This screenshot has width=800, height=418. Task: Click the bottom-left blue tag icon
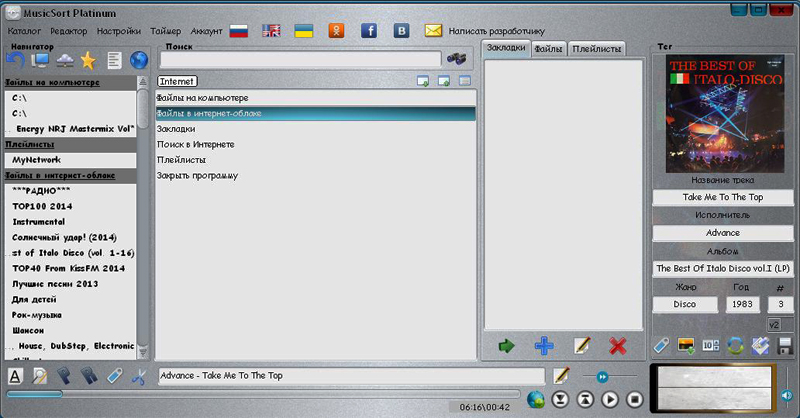point(114,377)
